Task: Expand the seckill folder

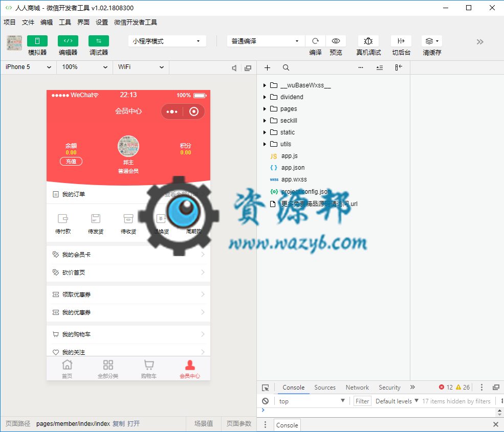Action: (265, 121)
